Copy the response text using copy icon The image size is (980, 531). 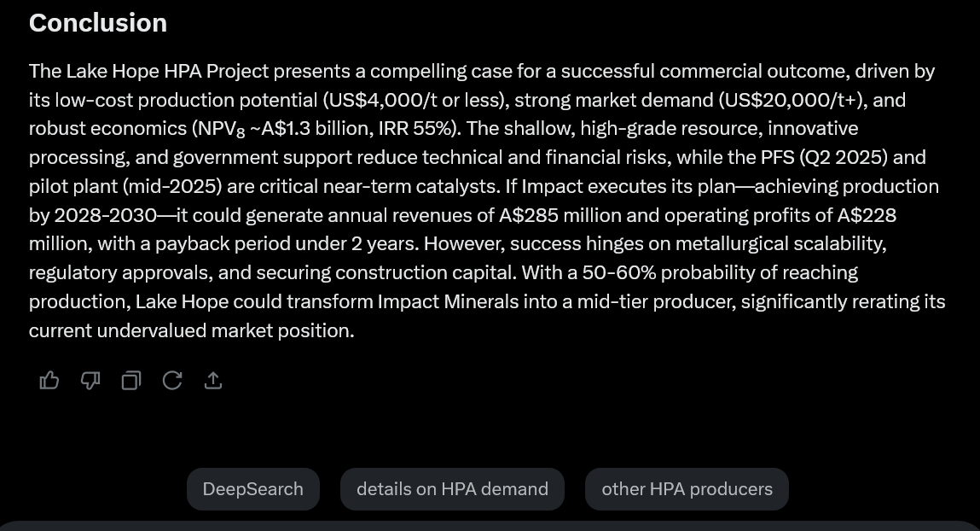pos(131,380)
